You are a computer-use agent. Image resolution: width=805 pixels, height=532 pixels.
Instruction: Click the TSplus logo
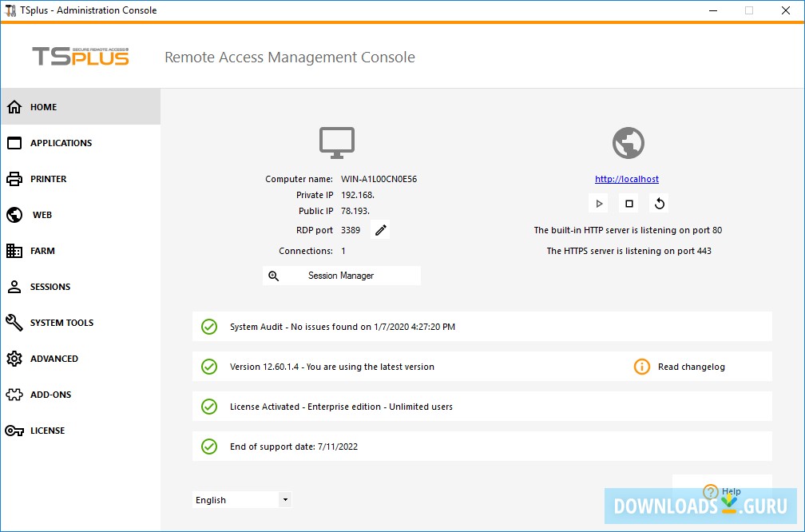(x=81, y=57)
